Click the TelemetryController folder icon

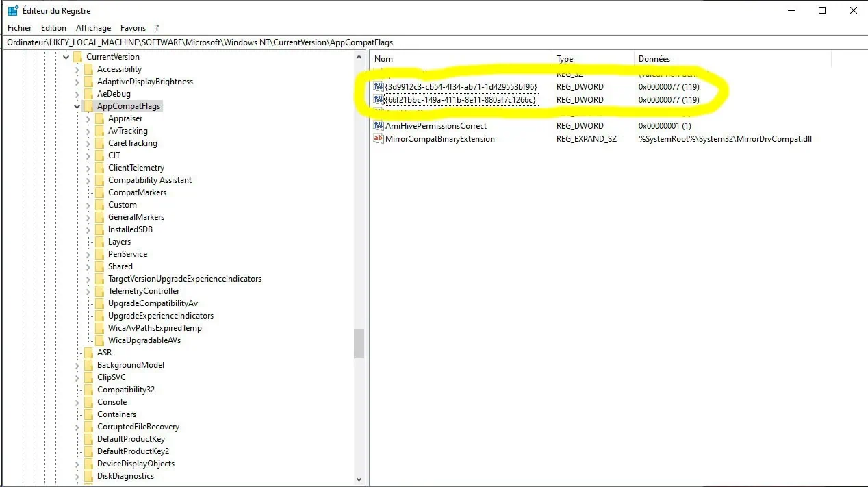tap(99, 291)
